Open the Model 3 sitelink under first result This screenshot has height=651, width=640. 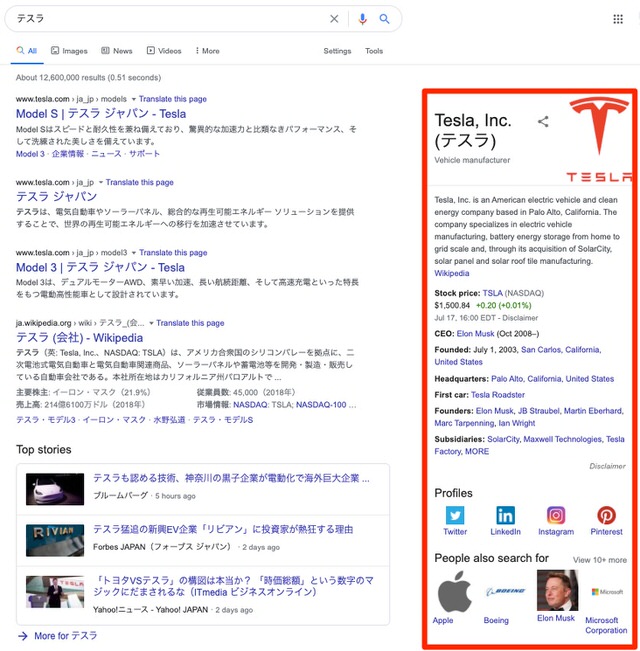click(x=30, y=154)
